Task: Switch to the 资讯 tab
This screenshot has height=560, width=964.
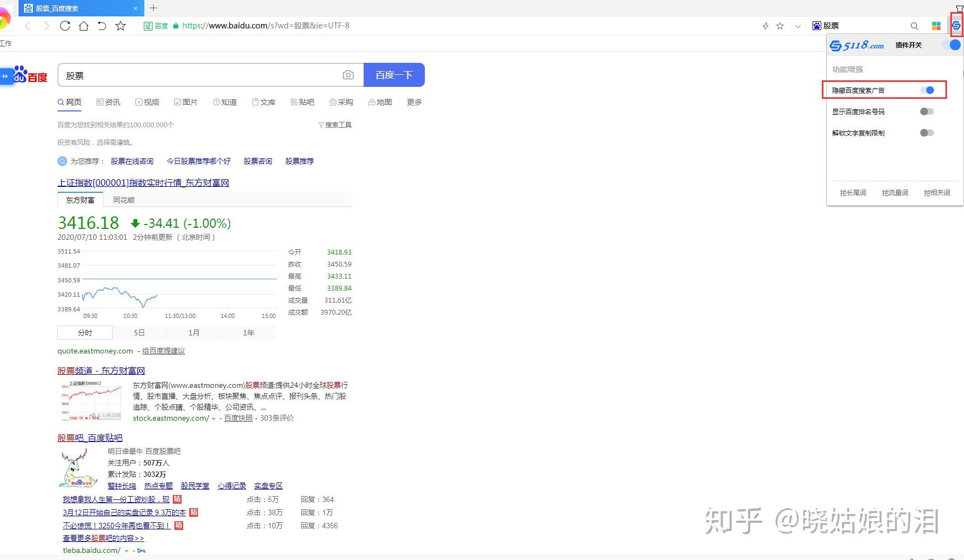Action: pyautogui.click(x=108, y=102)
